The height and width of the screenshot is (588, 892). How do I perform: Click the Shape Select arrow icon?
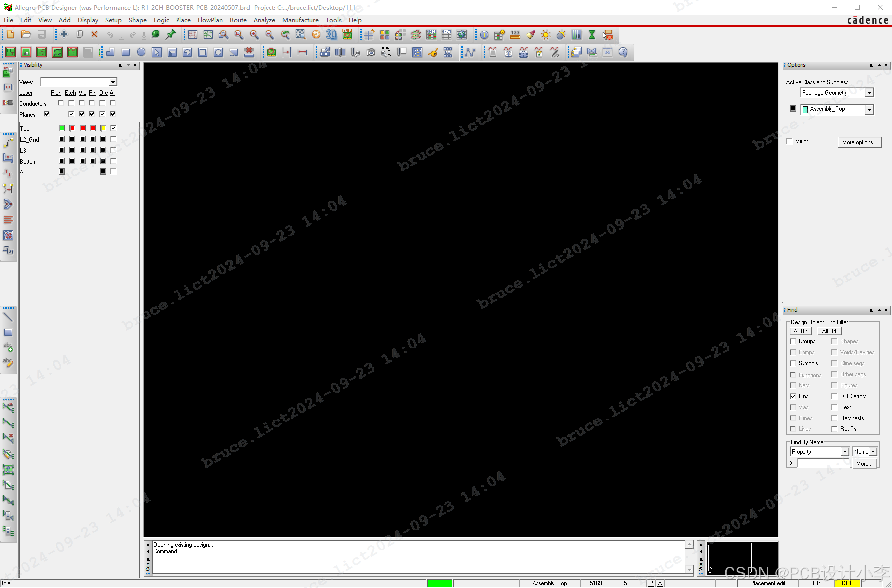click(157, 52)
